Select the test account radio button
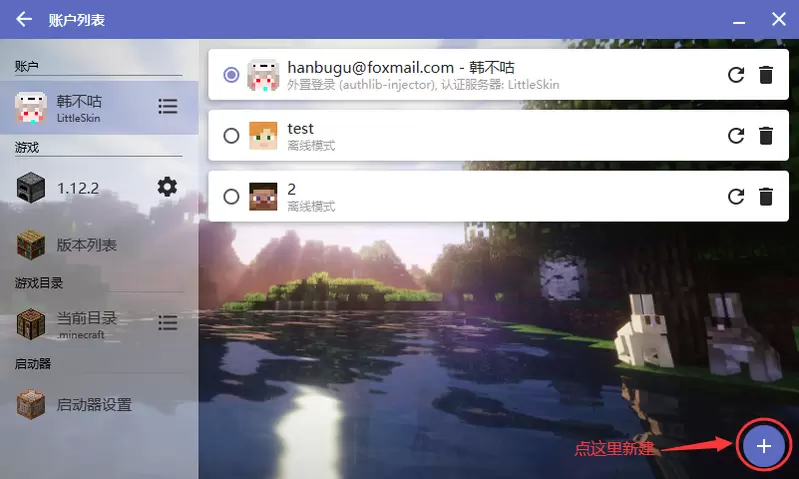Screen dimensions: 799x479 231,136
